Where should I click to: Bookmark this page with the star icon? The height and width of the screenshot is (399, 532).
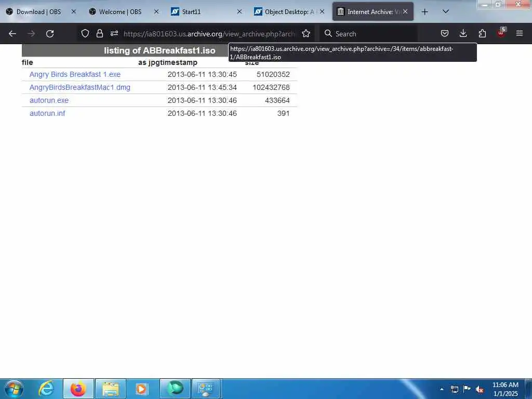[x=306, y=33]
